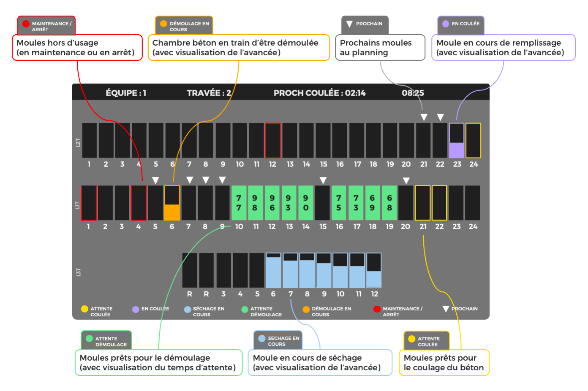Image resolution: width=588 pixels, height=391 pixels.
Task: Click green mold 10 showing 77 in L1T
Action: (239, 203)
